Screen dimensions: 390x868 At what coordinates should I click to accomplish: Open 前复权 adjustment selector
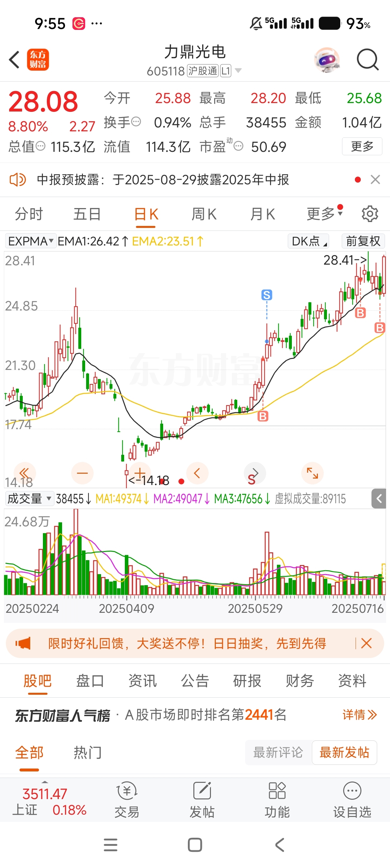click(363, 241)
